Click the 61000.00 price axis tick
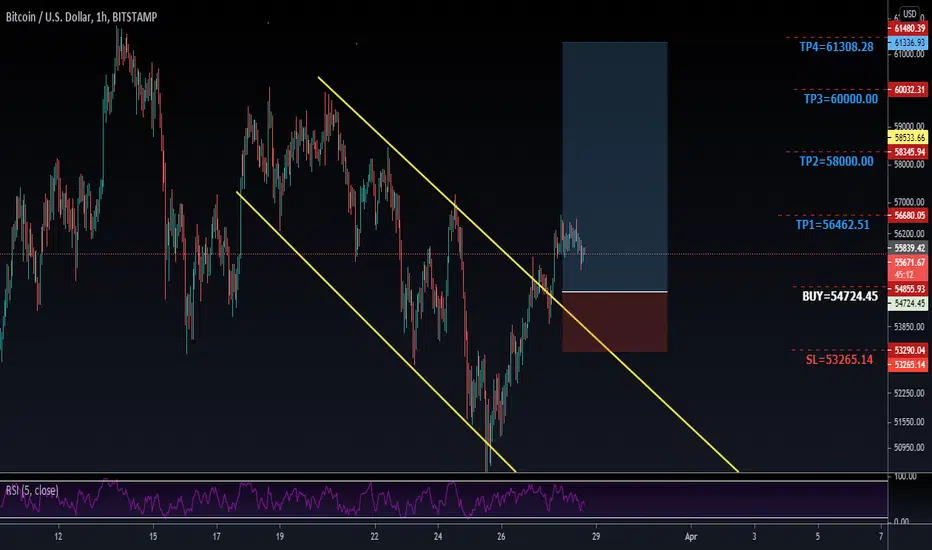Screen dimensions: 932x550 909,54
